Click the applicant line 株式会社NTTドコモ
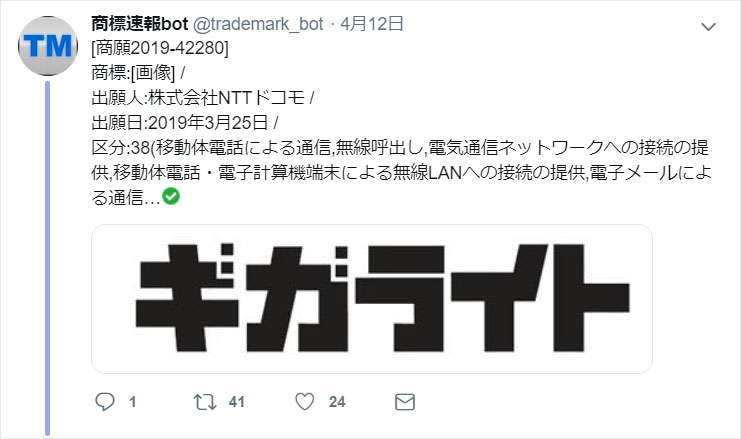The image size is (741, 439). pyautogui.click(x=203, y=98)
